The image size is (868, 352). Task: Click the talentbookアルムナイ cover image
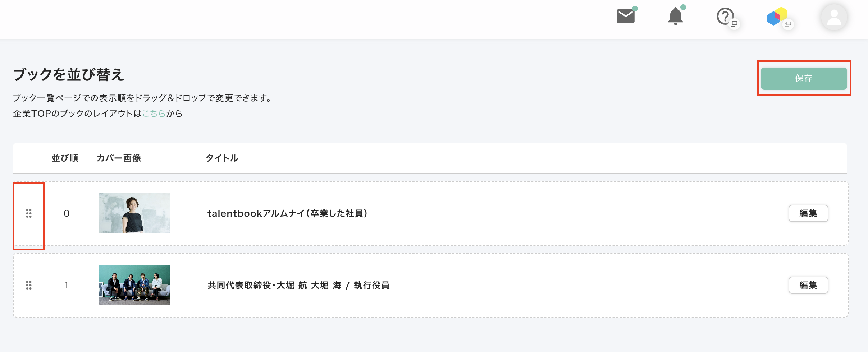(134, 213)
